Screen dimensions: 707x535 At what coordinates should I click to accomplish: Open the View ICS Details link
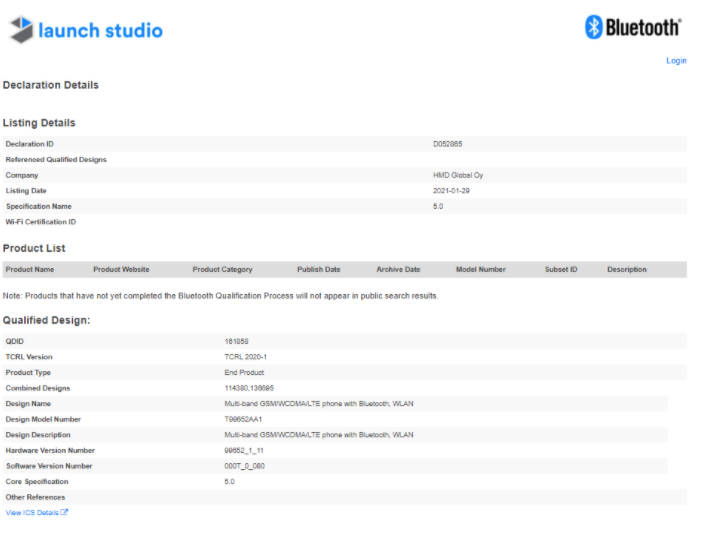click(x=32, y=512)
